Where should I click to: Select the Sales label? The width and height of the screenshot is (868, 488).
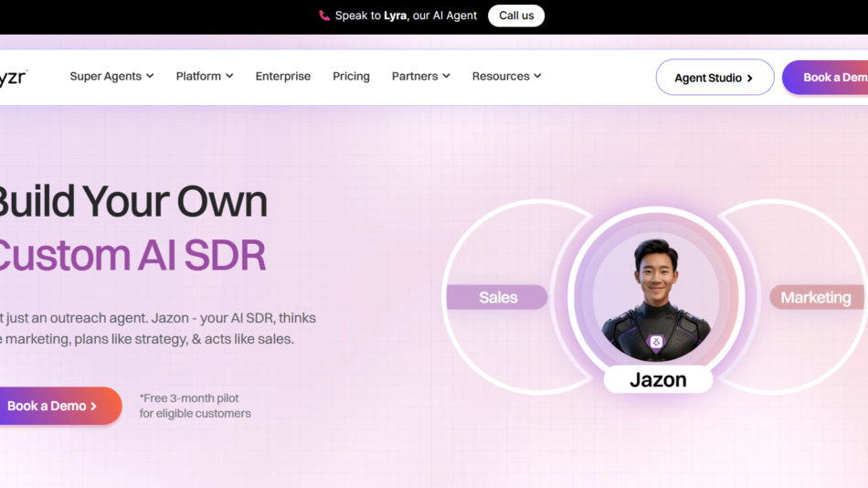click(x=497, y=297)
